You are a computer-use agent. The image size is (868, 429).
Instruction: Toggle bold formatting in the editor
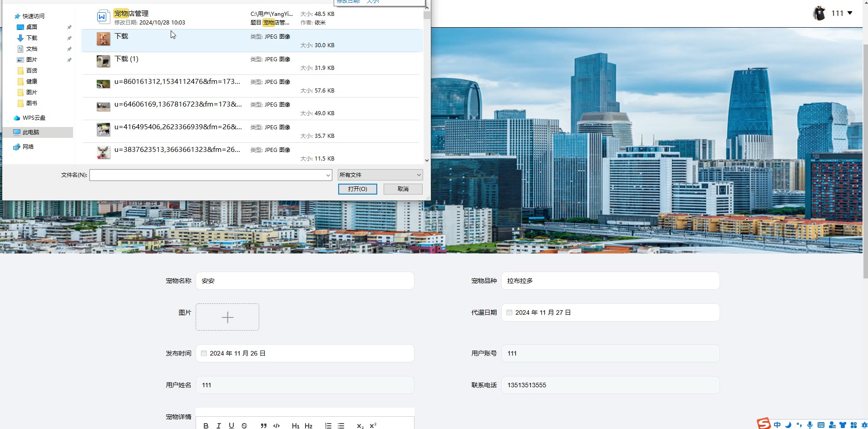(206, 425)
